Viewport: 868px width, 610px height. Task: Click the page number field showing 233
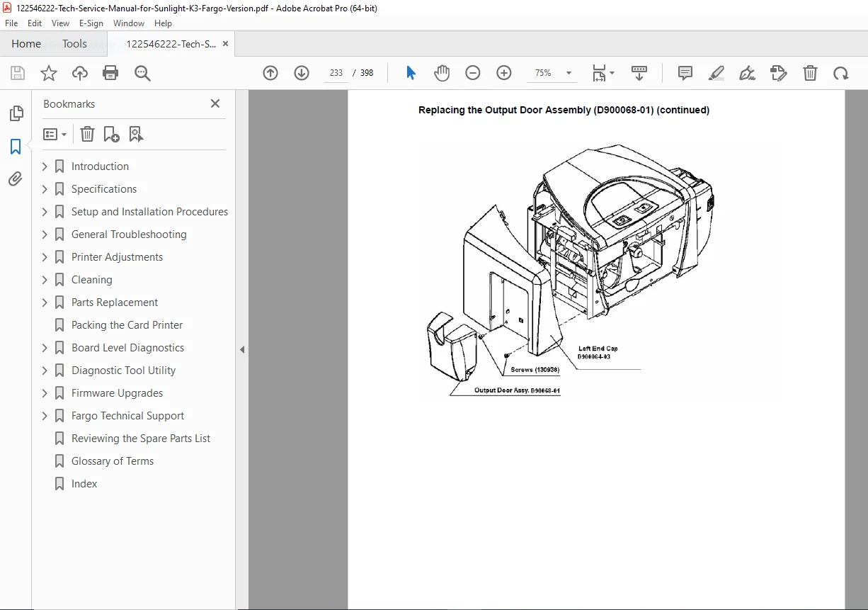336,73
